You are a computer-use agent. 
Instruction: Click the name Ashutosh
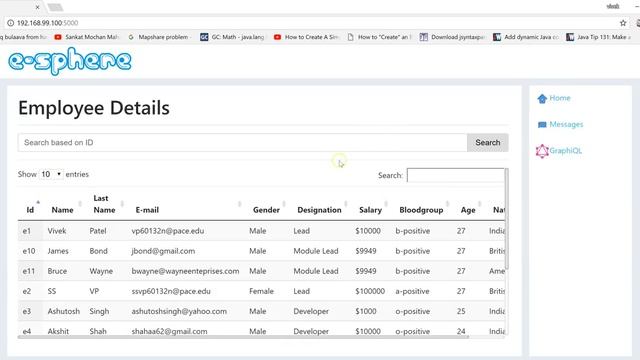[x=64, y=311]
